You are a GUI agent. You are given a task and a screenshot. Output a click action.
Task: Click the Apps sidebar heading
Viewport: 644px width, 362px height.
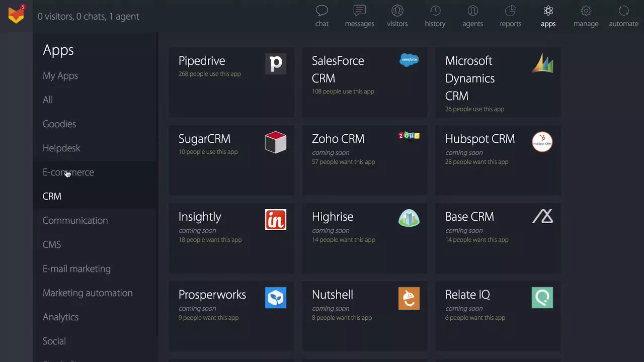pyautogui.click(x=58, y=50)
